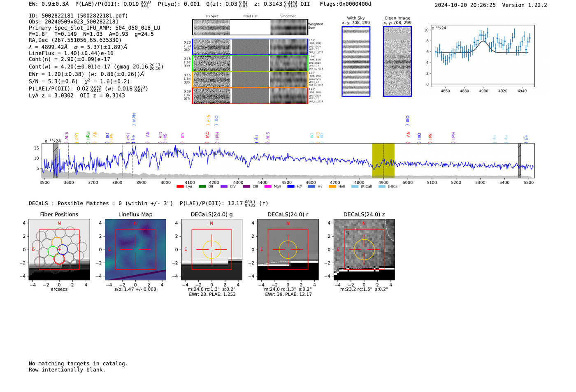Click the blue fiber circle in Fiber Positions
Viewport: 576px width, 392px height.
pyautogui.click(x=63, y=249)
